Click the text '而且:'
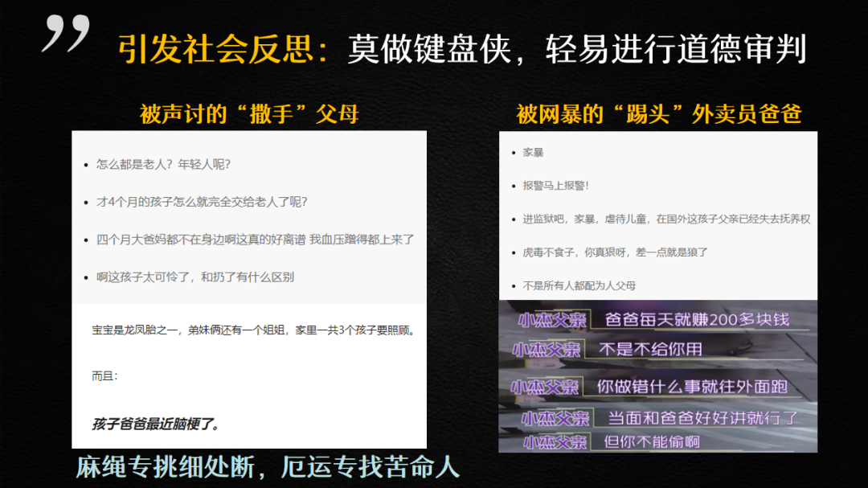The width and height of the screenshot is (868, 488). (104, 376)
